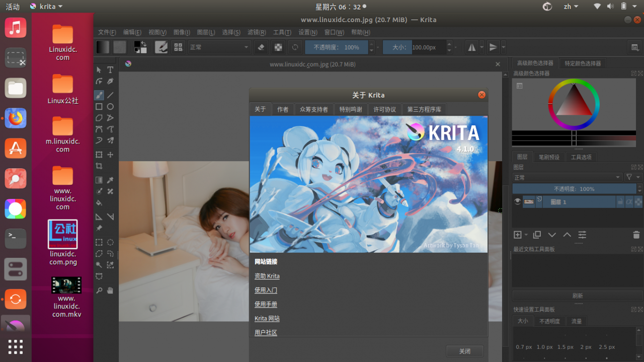Image resolution: width=644 pixels, height=362 pixels.
Task: Switch to the 笔刷预设 docker tab
Action: click(x=549, y=157)
